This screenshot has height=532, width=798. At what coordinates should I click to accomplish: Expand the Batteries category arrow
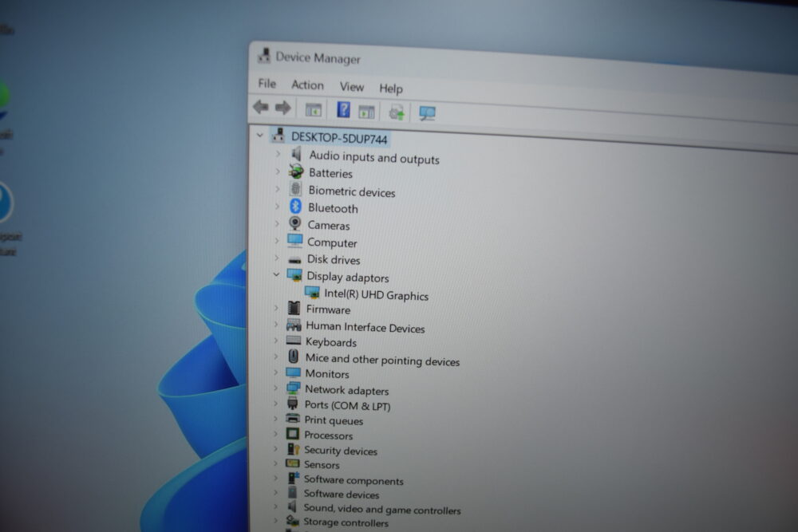pos(278,171)
